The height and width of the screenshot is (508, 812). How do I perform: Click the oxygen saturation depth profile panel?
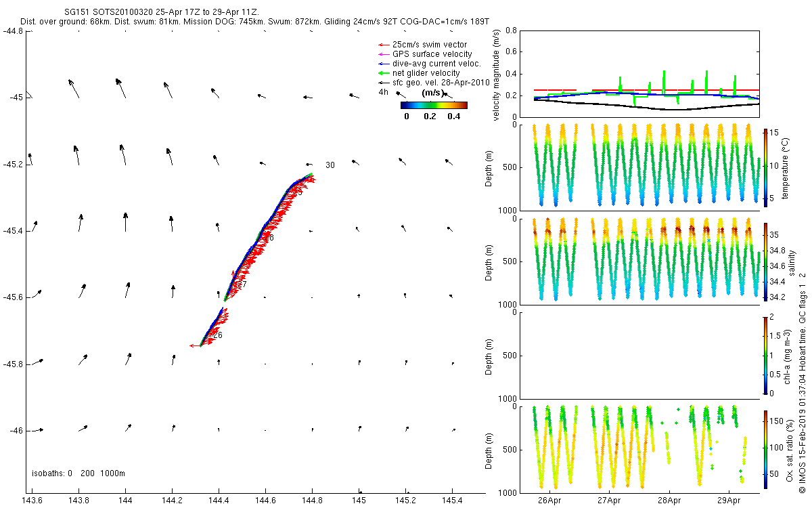(x=639, y=449)
